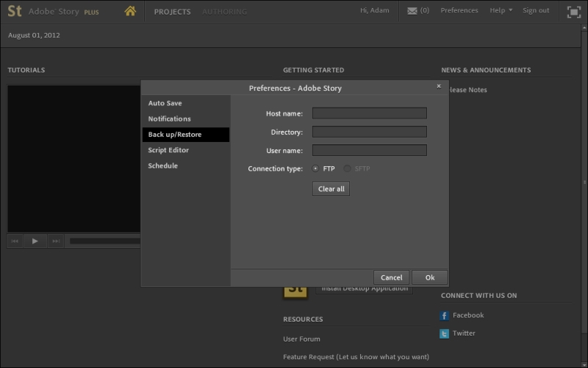This screenshot has height=368, width=588.
Task: Select the Back up/Restore tab
Action: coord(186,135)
